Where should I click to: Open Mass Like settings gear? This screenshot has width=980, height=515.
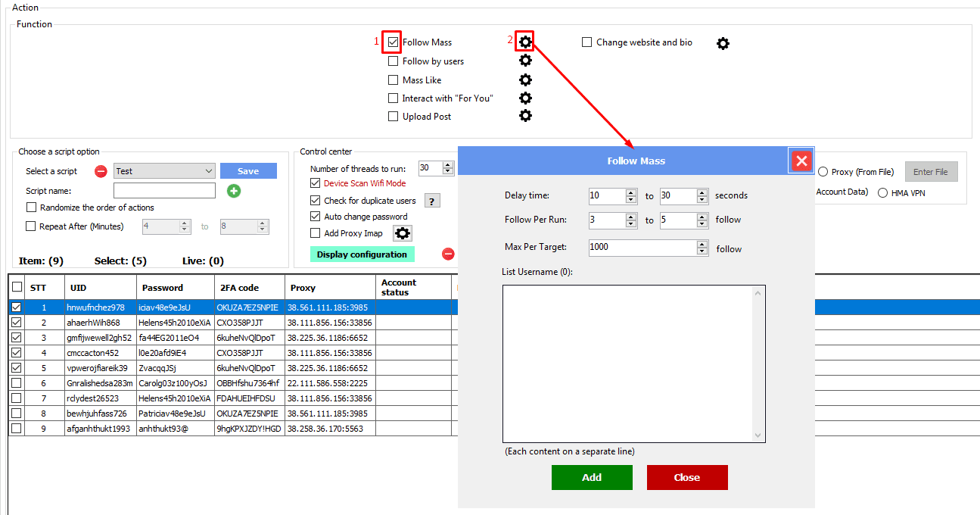[525, 80]
